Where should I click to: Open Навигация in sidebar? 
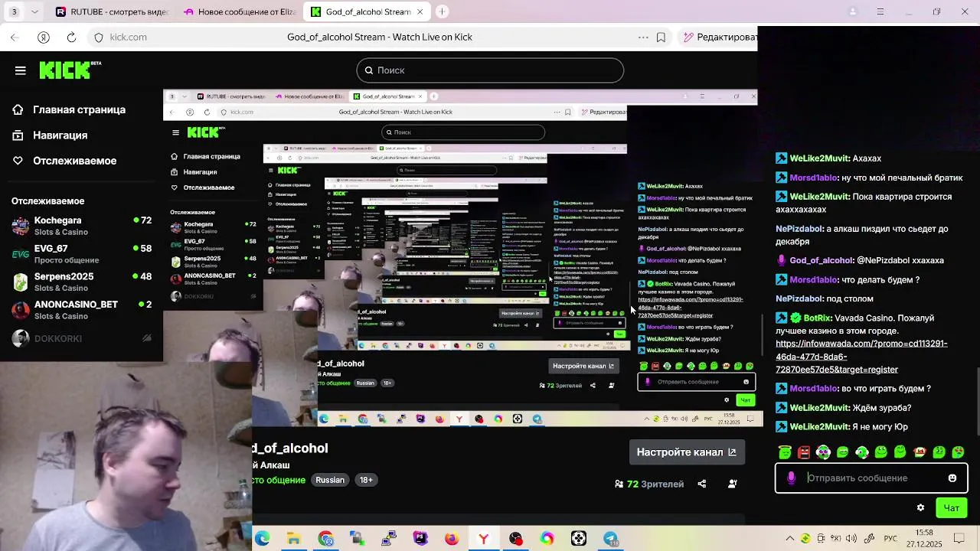tap(60, 135)
